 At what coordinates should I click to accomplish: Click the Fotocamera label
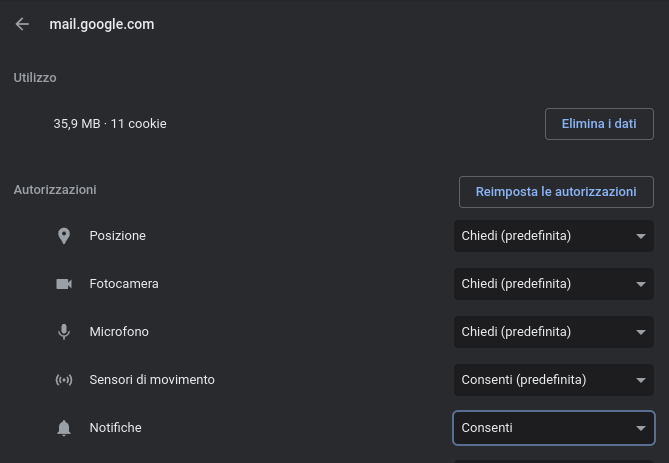[x=124, y=284]
